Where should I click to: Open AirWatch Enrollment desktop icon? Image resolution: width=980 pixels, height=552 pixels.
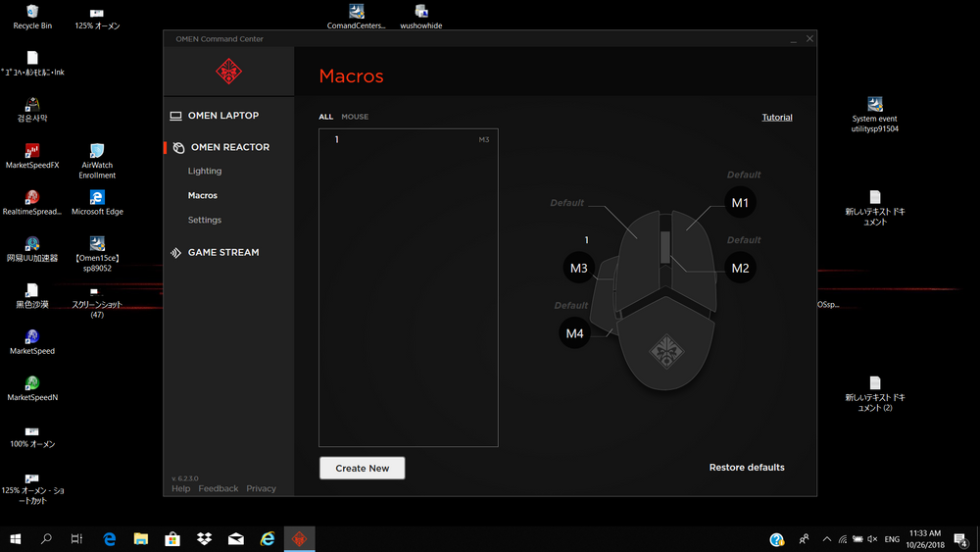(97, 162)
